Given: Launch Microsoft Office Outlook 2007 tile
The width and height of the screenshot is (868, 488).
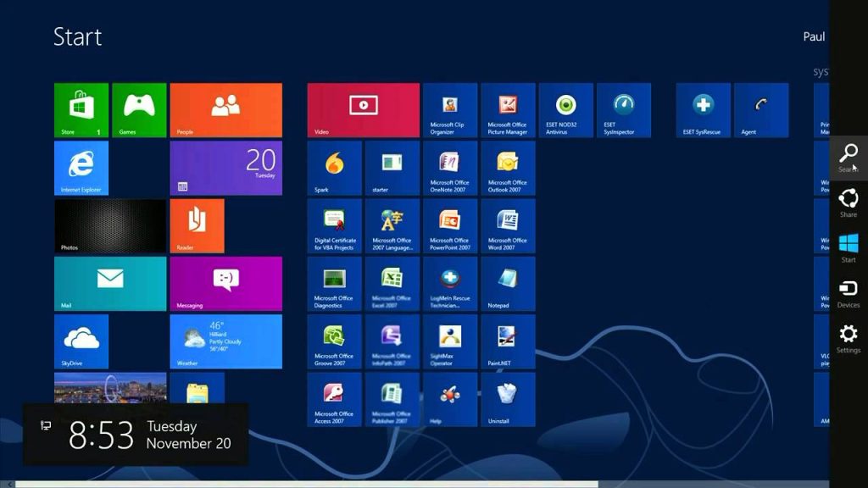Looking at the screenshot, I should [x=508, y=169].
